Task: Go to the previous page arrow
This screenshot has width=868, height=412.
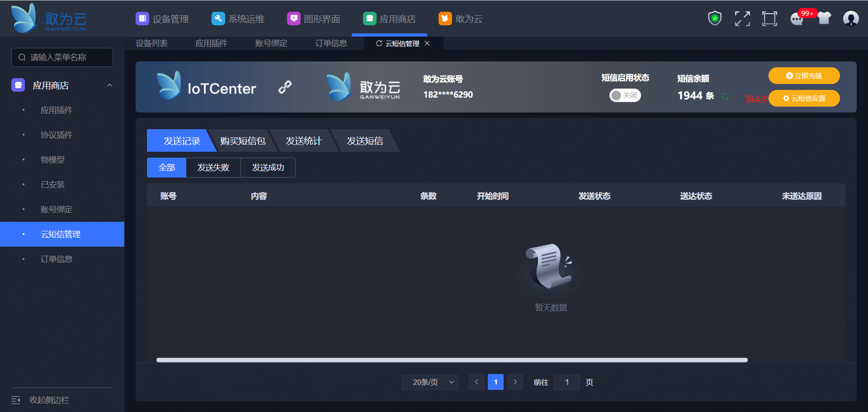Action: 476,382
